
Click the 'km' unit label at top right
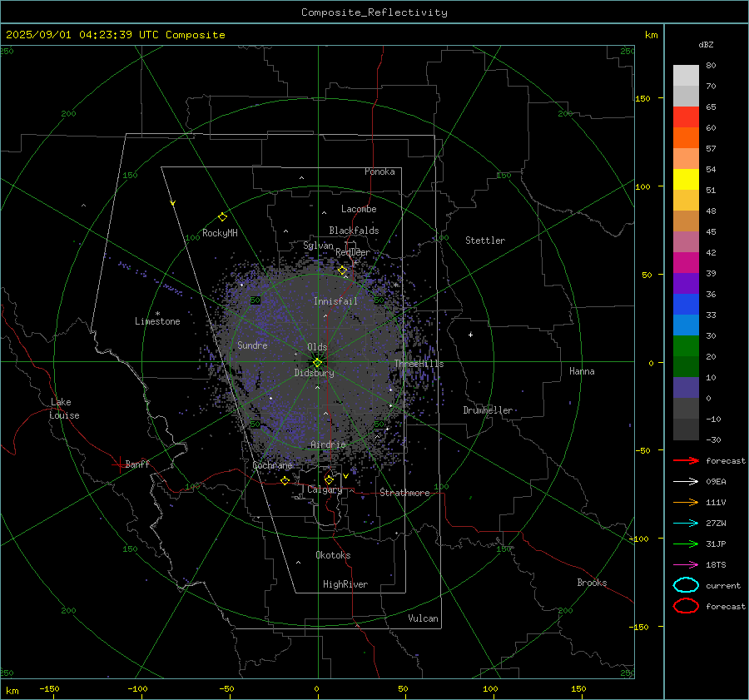click(x=651, y=35)
